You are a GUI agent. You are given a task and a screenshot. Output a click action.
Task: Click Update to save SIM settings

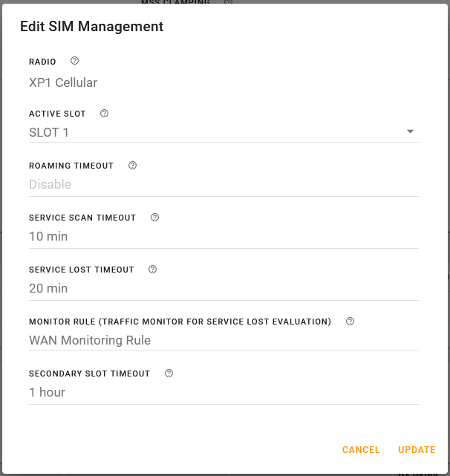417,450
